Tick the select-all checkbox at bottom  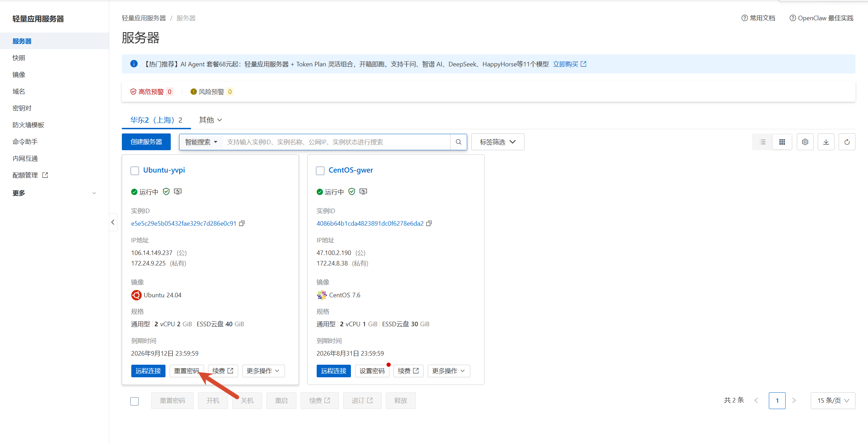[134, 401]
